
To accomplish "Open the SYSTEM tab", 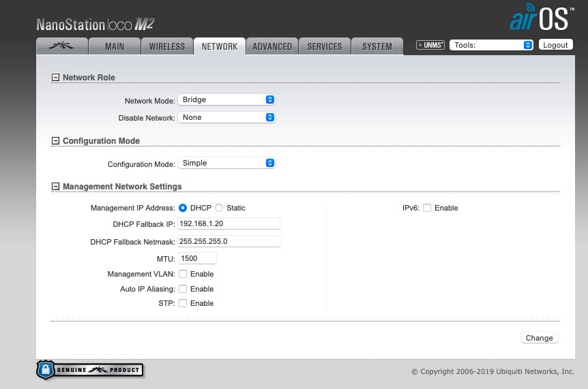I will (x=377, y=46).
